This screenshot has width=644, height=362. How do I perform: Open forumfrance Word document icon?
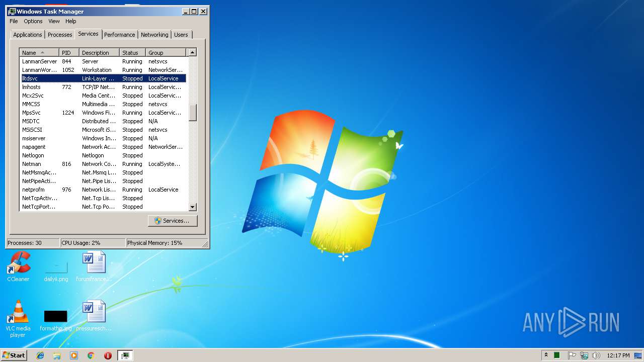coord(94,266)
